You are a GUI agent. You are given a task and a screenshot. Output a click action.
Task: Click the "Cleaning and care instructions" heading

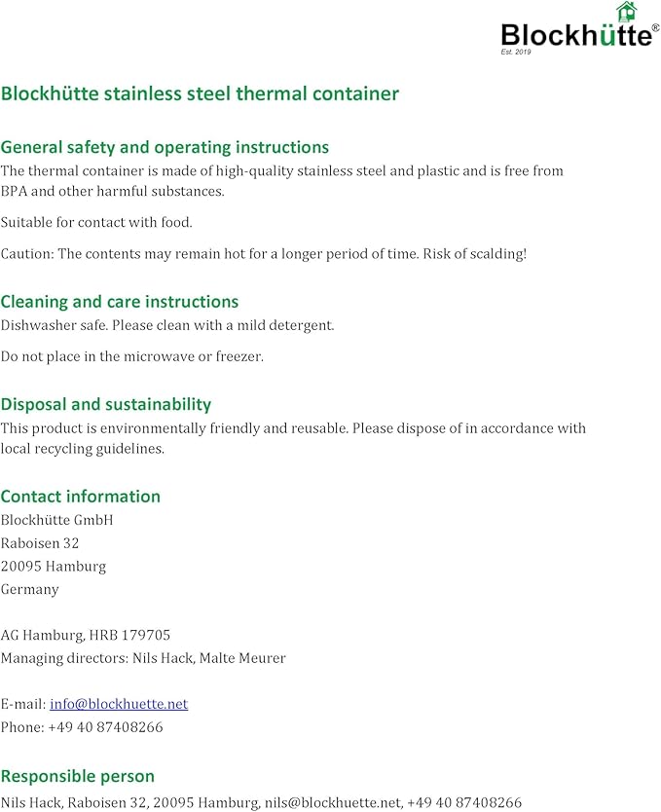tap(119, 302)
